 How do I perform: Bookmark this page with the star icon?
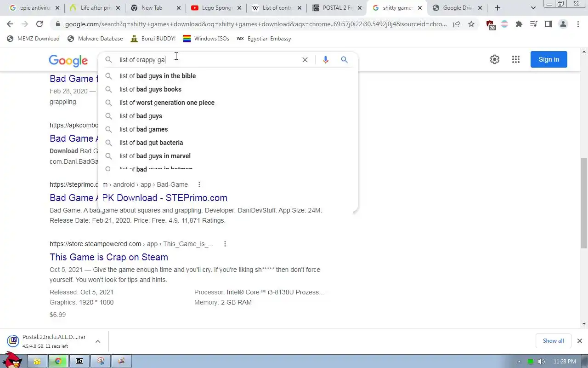(x=471, y=24)
